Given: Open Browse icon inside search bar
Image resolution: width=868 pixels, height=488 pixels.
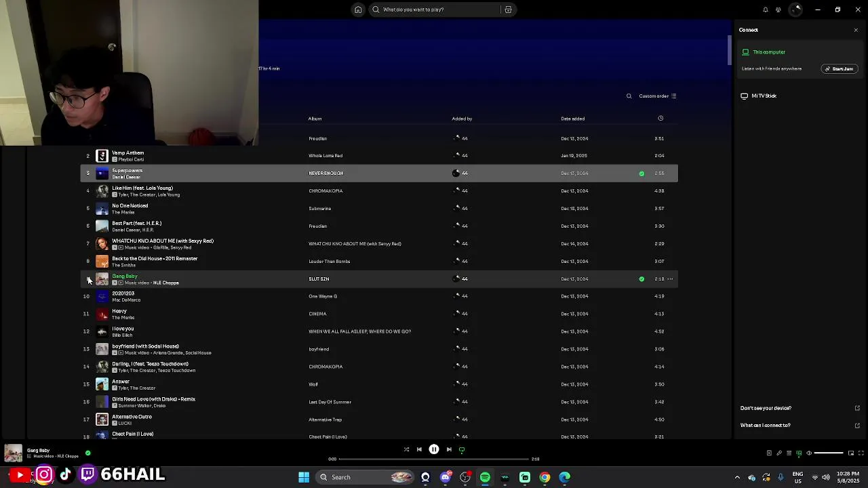Looking at the screenshot, I should [x=508, y=9].
